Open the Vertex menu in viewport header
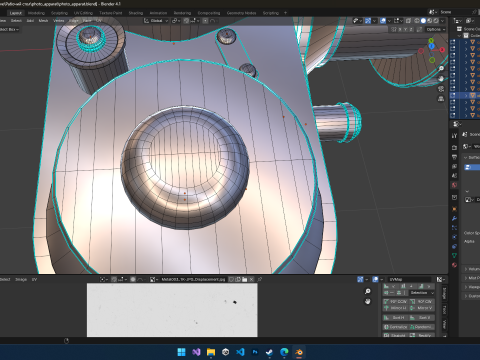Viewport: 480px width, 360px height. pos(59,21)
